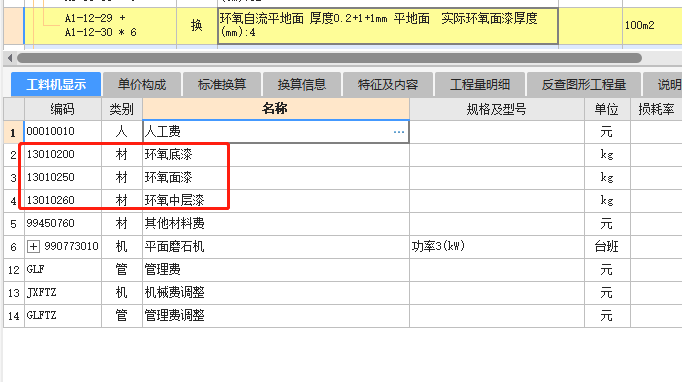This screenshot has height=382, width=682.
Task: Select row number 5 header
Action: [13, 224]
